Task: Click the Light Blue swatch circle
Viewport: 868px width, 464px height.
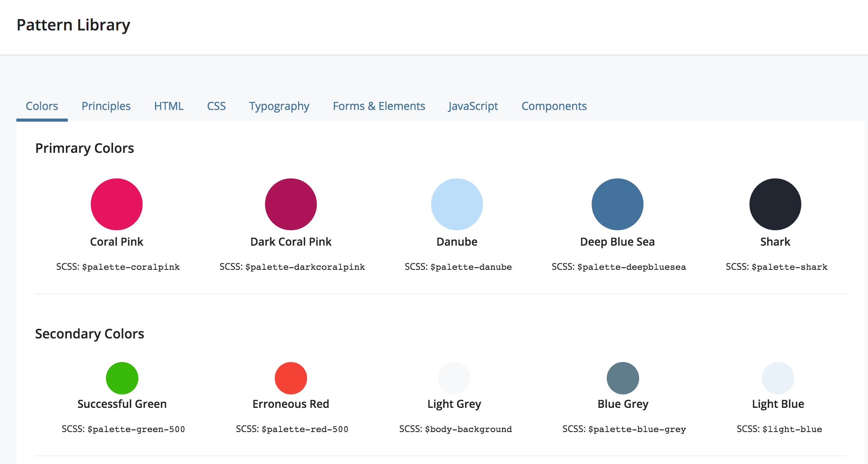Action: click(x=778, y=378)
